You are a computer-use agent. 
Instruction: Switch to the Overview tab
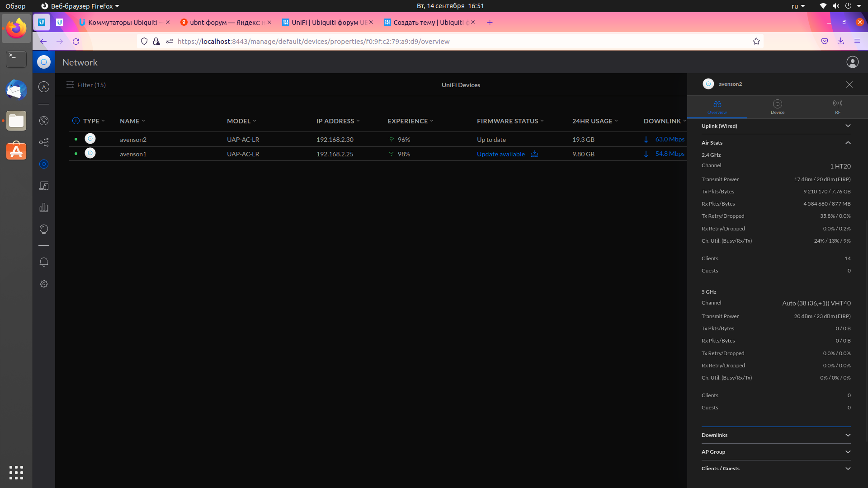[x=717, y=107]
